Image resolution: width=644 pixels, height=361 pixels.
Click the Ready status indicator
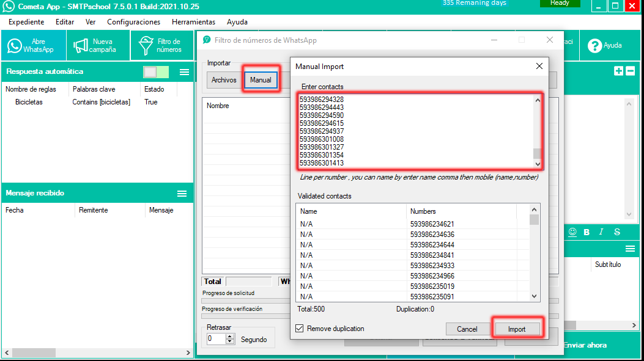tap(560, 3)
